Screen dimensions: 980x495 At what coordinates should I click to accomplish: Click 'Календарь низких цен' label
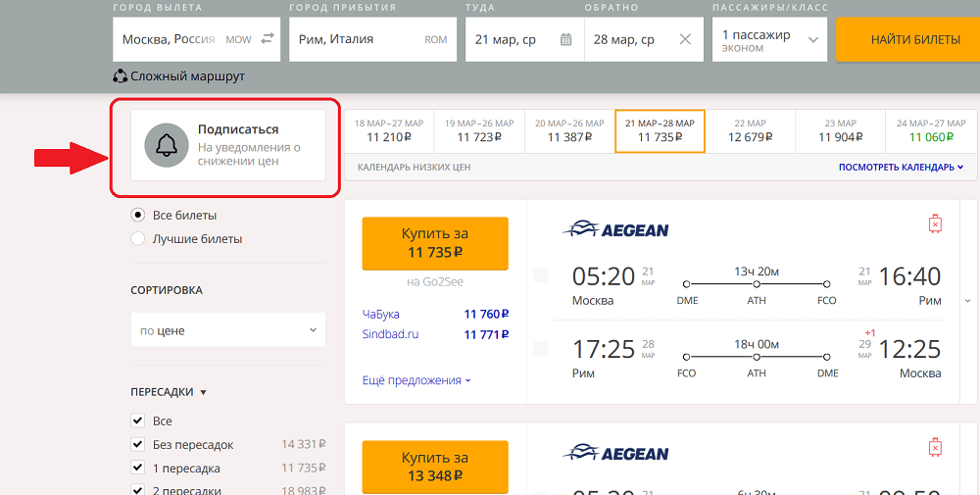[x=414, y=167]
